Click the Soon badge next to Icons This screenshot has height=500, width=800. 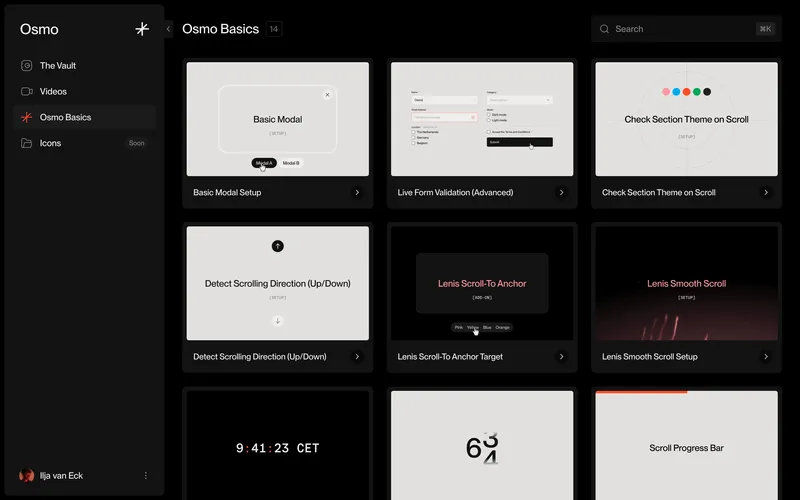pos(136,143)
